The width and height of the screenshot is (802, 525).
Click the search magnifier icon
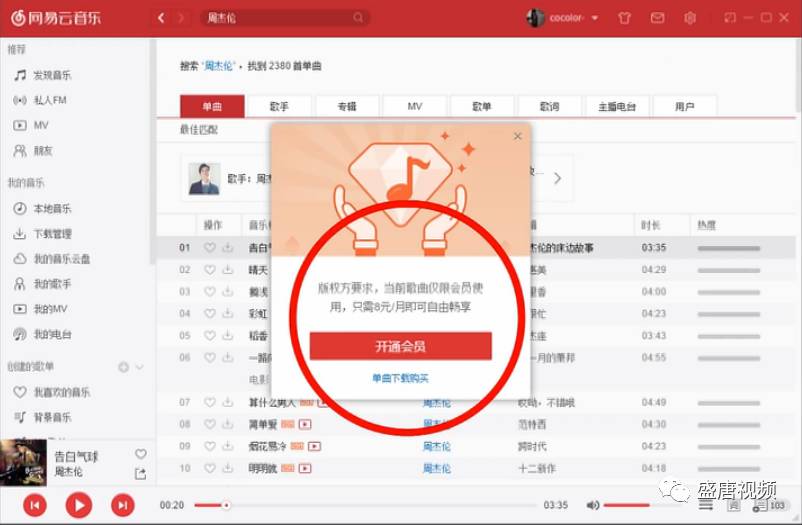[358, 18]
